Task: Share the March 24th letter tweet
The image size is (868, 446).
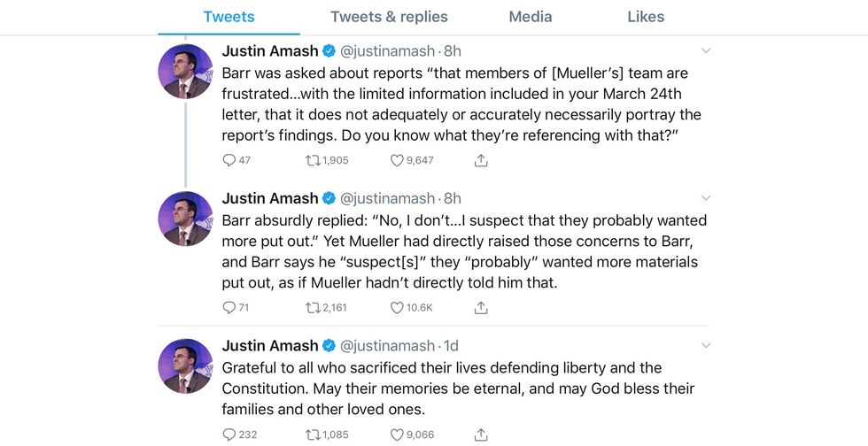Action: pyautogui.click(x=481, y=160)
